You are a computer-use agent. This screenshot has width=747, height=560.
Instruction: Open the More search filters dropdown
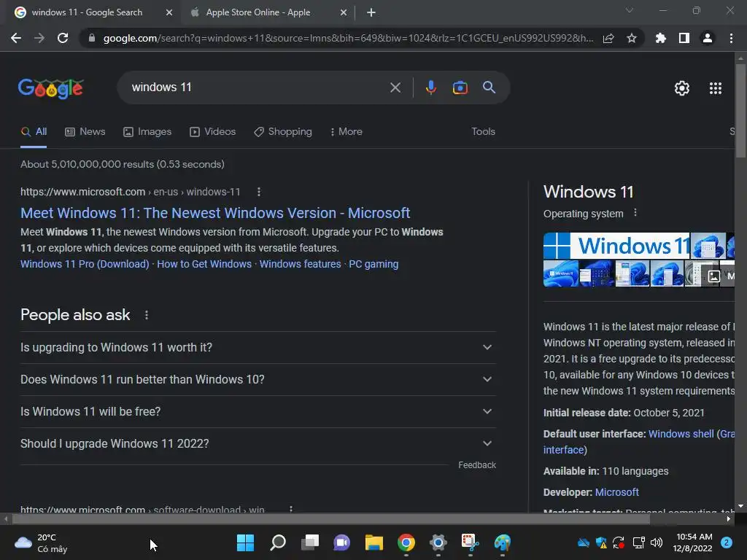(347, 132)
